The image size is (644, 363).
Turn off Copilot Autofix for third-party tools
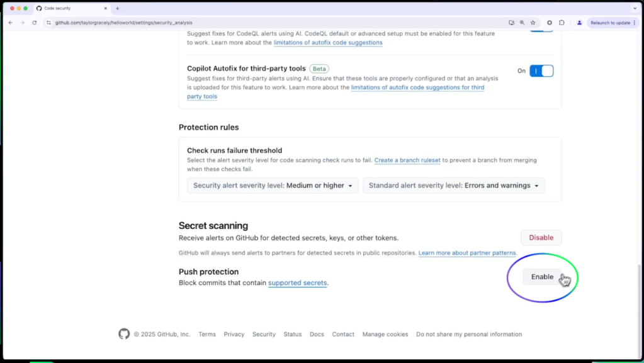(x=541, y=71)
